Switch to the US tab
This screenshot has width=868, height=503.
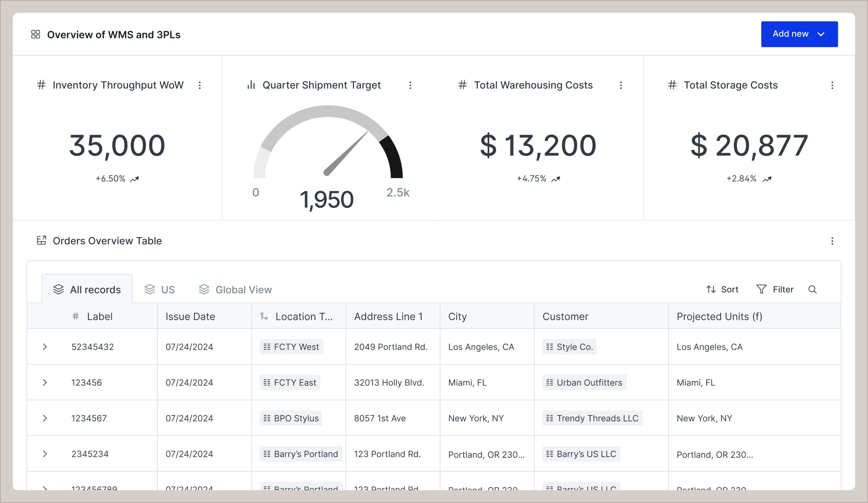tap(160, 289)
